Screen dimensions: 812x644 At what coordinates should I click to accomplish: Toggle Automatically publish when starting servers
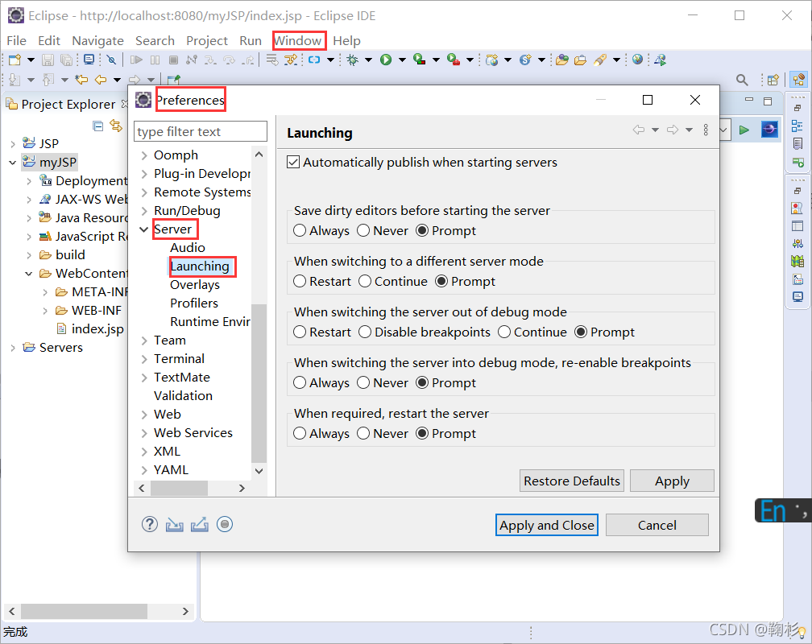point(293,162)
